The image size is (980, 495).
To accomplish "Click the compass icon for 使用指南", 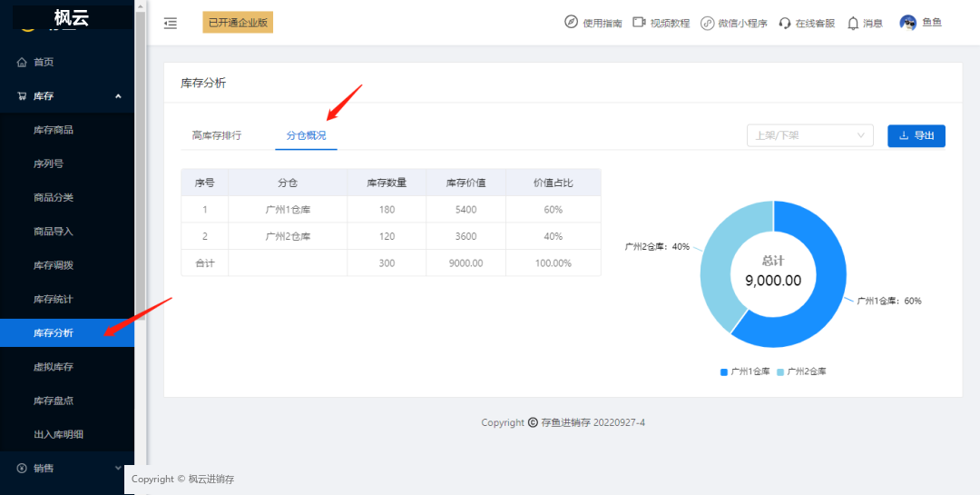I will pyautogui.click(x=571, y=23).
